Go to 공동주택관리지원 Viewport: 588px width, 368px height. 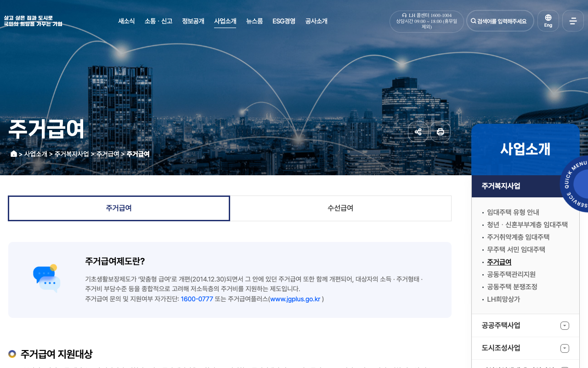[511, 275]
